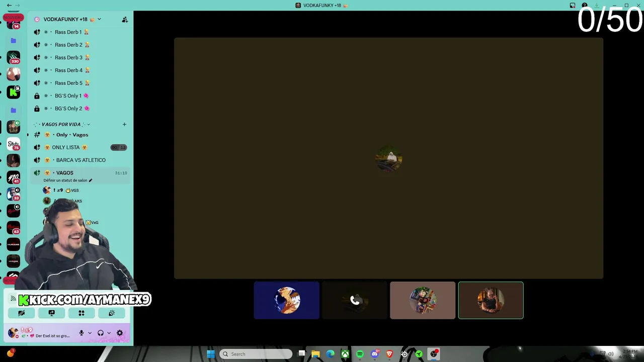Viewport: 644px width, 362px height.
Task: Open the inbox icon in the title bar
Action: (x=573, y=5)
